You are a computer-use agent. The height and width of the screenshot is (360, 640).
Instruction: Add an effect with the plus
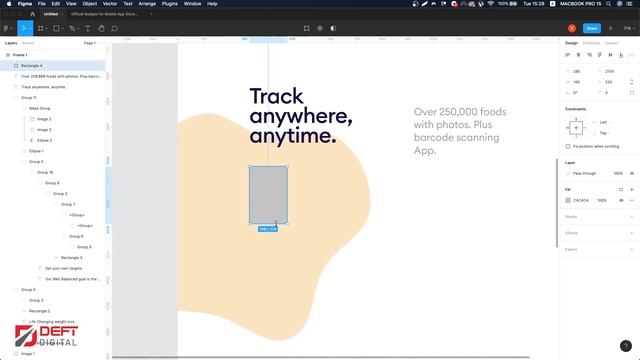pos(632,233)
